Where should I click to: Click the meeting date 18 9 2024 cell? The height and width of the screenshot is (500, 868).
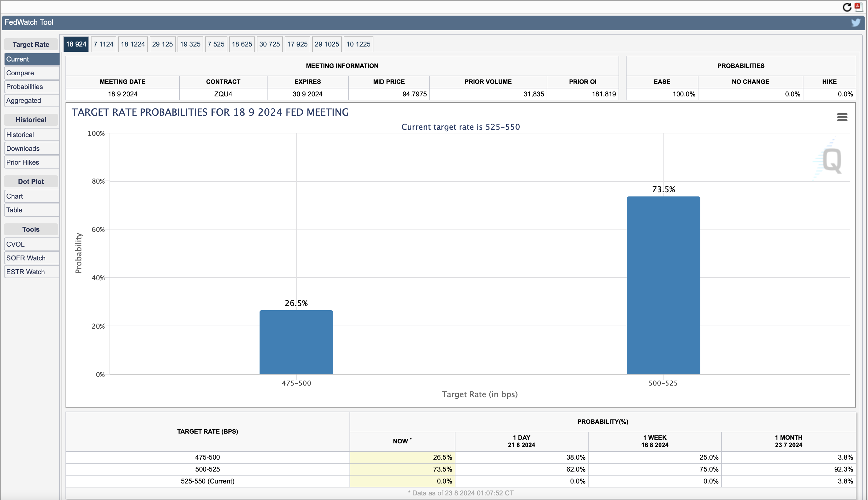[x=123, y=94]
